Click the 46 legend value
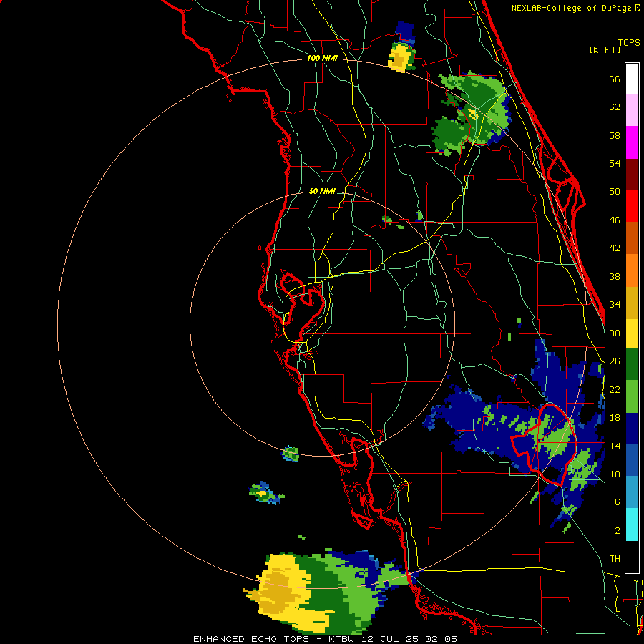644x644 pixels. tap(615, 220)
